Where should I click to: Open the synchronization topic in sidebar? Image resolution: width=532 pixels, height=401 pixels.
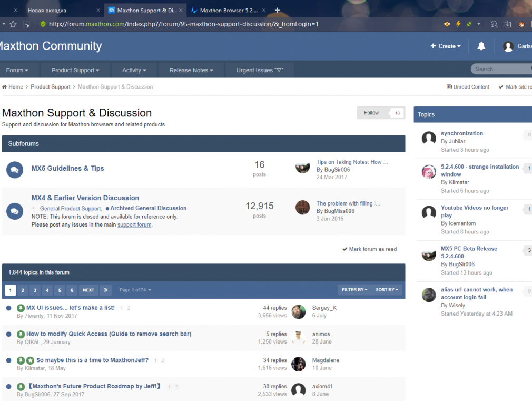(462, 133)
